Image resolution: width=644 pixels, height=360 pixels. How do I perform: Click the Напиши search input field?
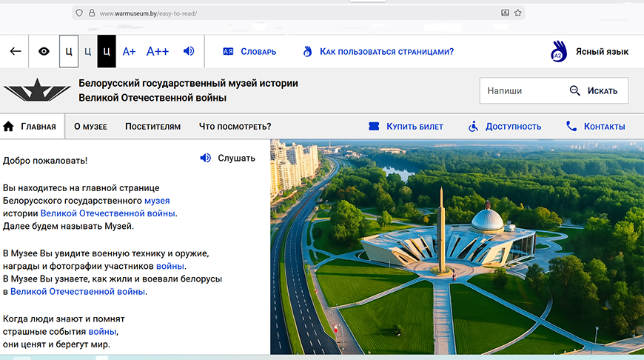pyautogui.click(x=520, y=91)
